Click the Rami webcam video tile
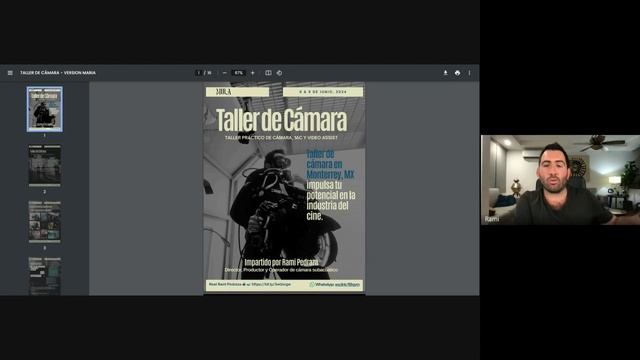Screen dimensions: 640x360 [x=560, y=180]
